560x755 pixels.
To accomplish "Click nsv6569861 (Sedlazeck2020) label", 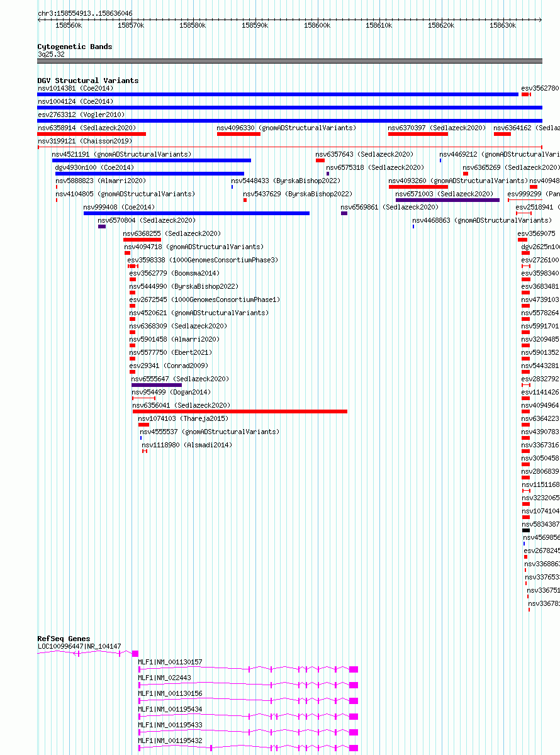I will [390, 207].
